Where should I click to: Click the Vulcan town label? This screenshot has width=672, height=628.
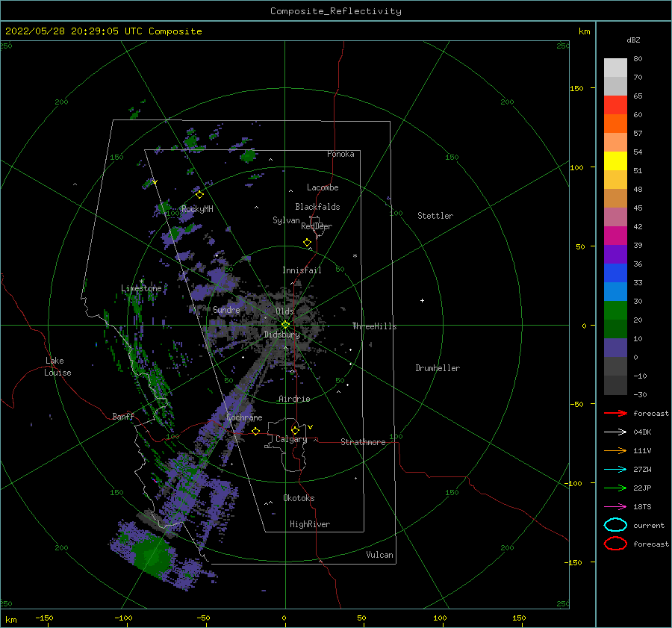379,555
